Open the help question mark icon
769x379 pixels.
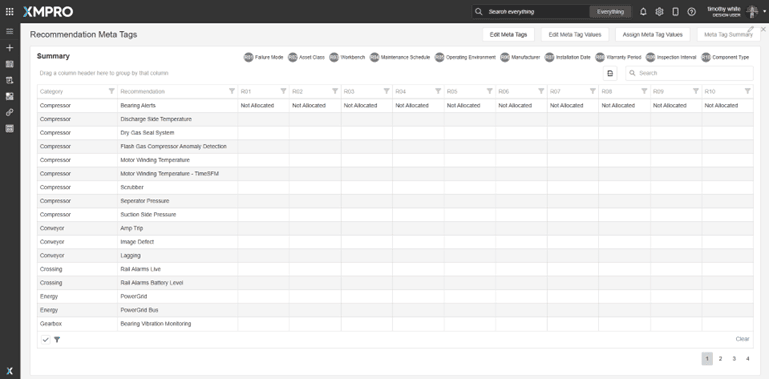point(692,12)
